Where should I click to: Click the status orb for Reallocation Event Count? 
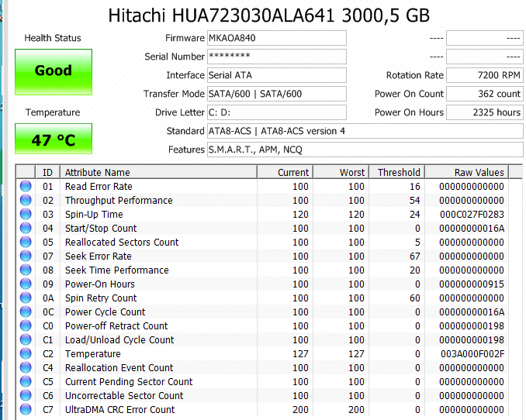click(26, 367)
